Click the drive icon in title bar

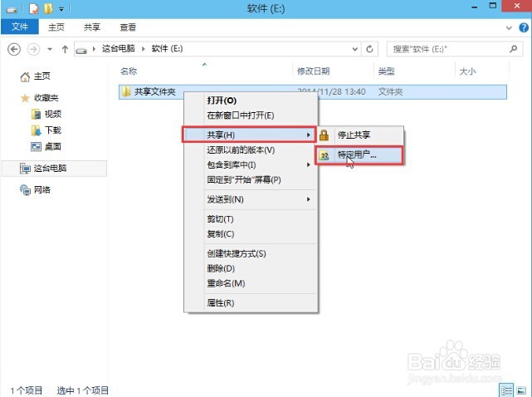click(12, 9)
